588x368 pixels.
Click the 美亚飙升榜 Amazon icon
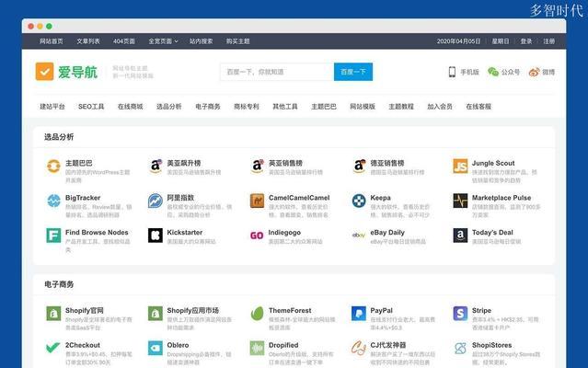[156, 166]
